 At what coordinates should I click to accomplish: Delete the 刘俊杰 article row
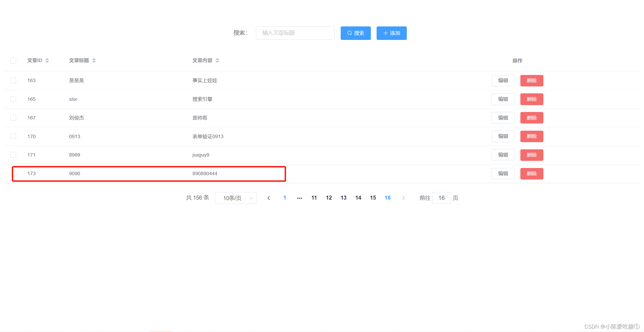(532, 118)
